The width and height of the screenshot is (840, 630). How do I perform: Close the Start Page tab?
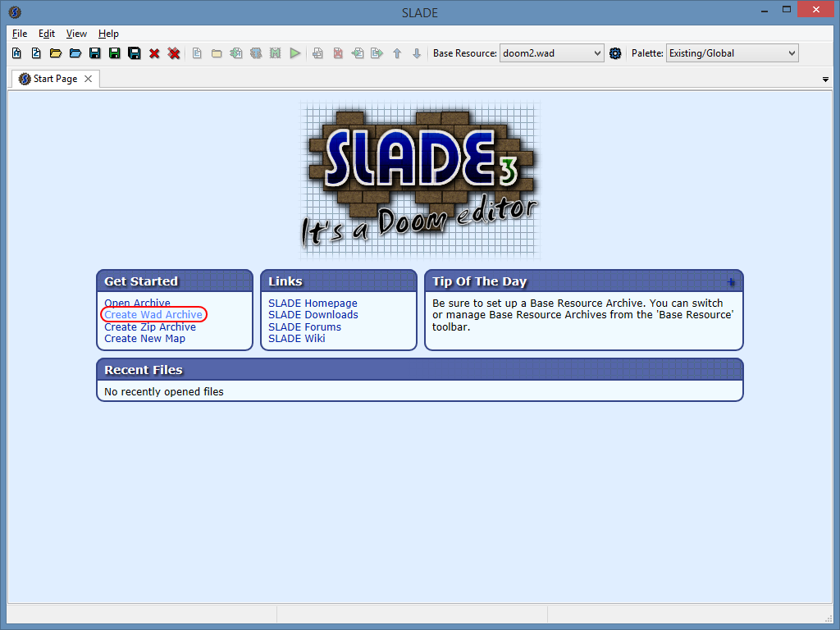89,79
